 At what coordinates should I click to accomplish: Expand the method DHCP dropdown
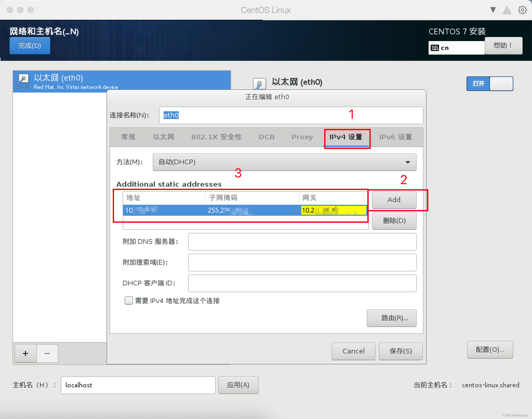click(x=284, y=162)
